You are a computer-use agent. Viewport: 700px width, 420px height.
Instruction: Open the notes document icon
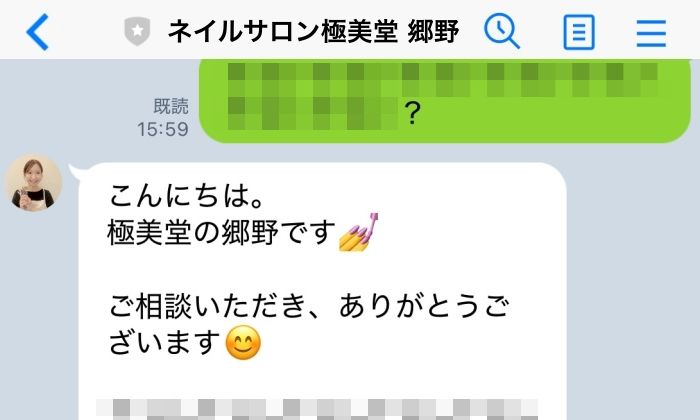coord(579,32)
